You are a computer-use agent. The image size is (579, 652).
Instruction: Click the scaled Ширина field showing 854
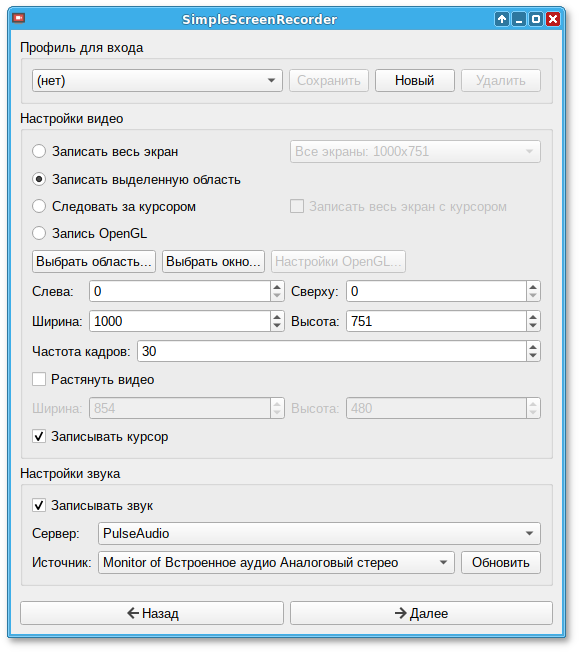(x=180, y=408)
